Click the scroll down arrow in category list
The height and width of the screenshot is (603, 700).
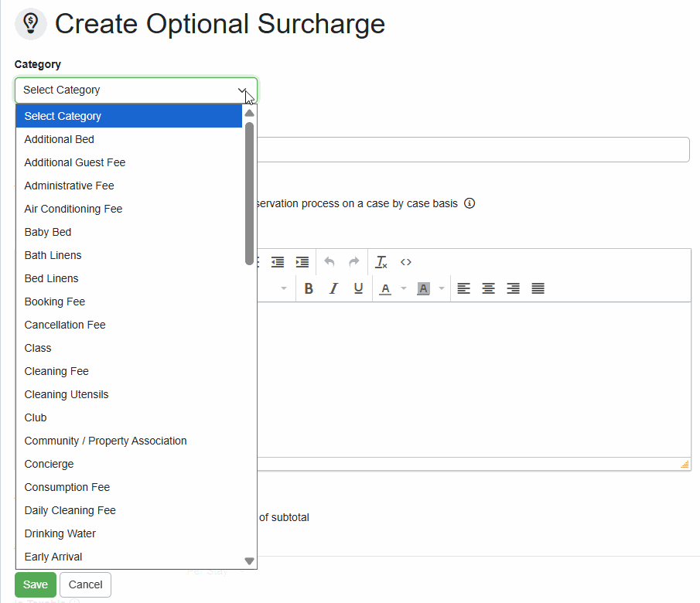[250, 560]
